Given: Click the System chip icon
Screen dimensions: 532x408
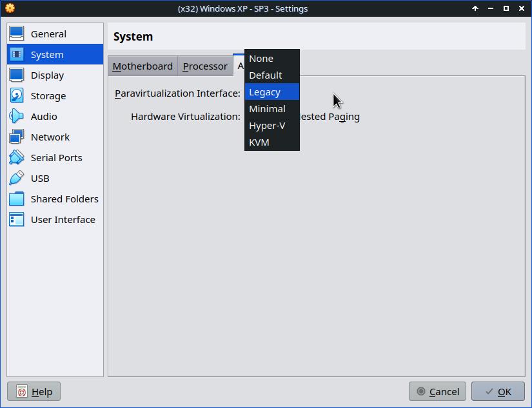Looking at the screenshot, I should pos(17,55).
